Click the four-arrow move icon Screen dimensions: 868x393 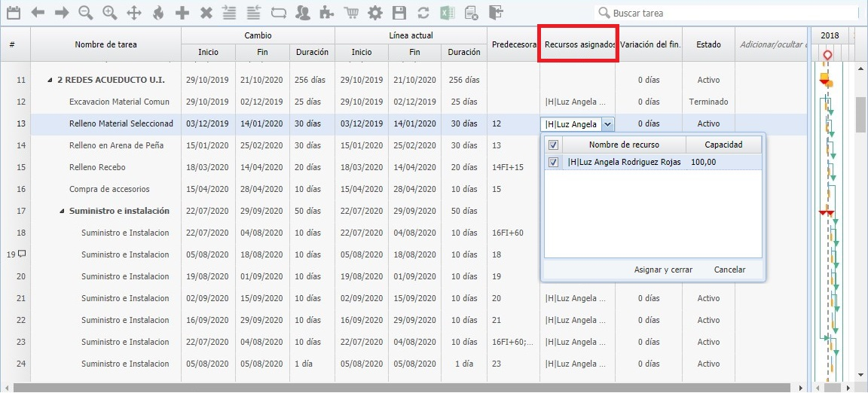[134, 13]
